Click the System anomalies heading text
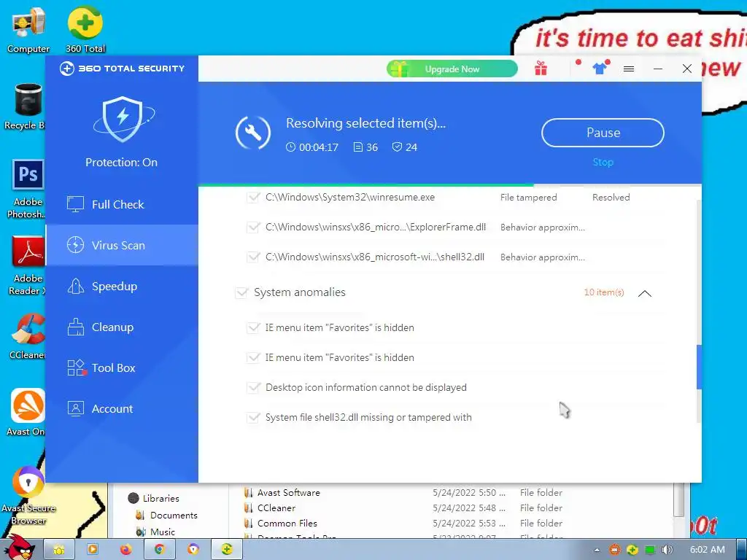The width and height of the screenshot is (747, 560). point(300,292)
